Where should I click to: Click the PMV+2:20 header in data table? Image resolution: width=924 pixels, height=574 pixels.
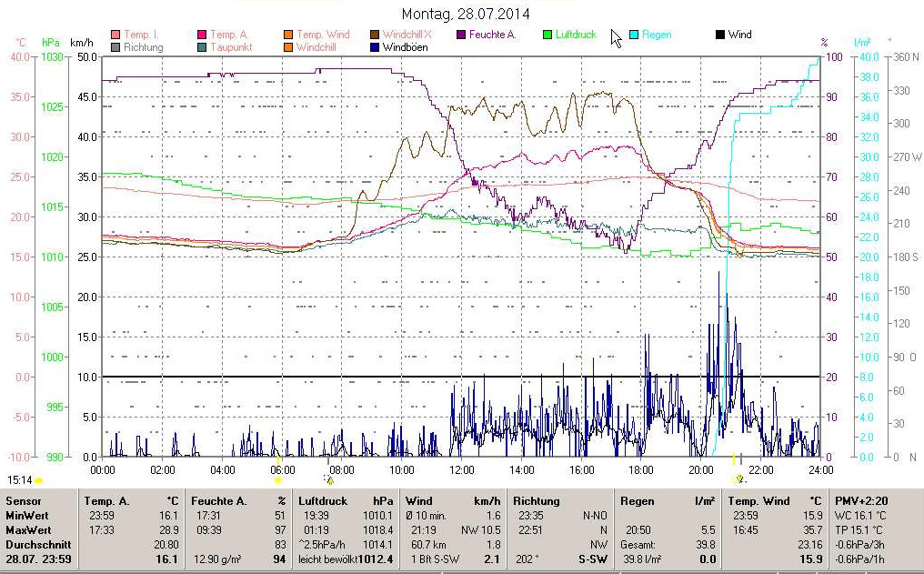861,501
